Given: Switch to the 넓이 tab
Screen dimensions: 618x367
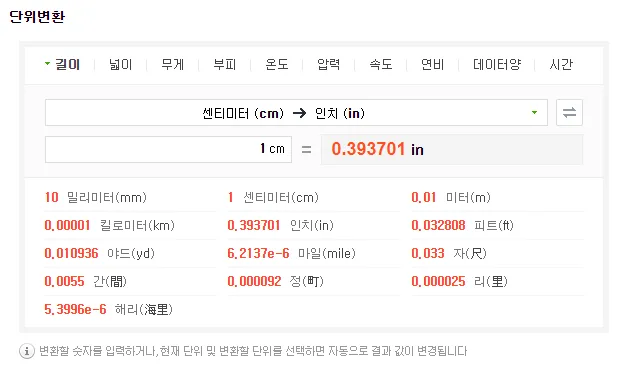Looking at the screenshot, I should coord(121,64).
